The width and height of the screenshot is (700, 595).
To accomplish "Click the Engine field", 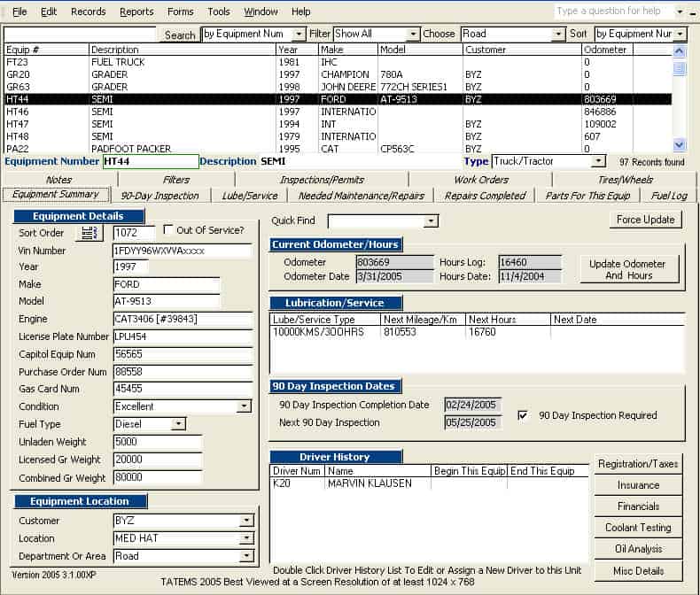I will (x=183, y=319).
